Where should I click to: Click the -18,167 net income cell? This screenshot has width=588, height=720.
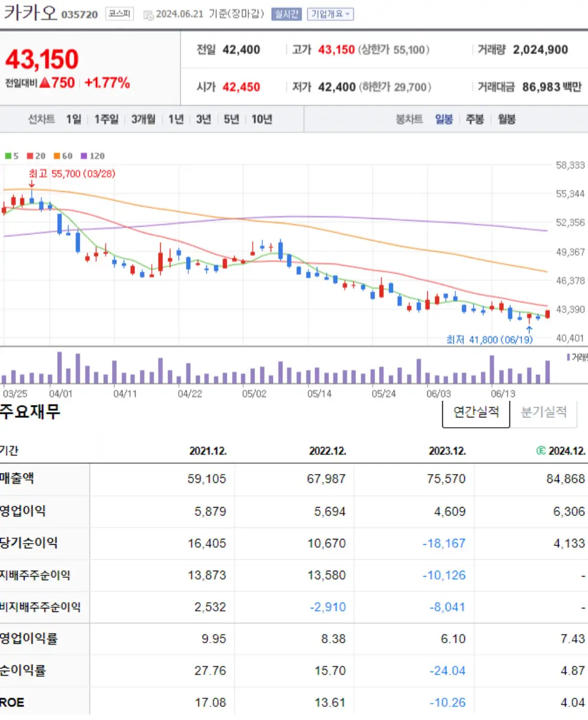click(x=443, y=544)
